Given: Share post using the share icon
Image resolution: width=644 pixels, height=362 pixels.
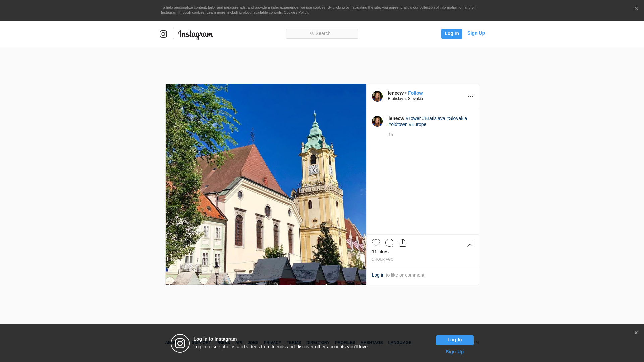Looking at the screenshot, I should click(x=402, y=243).
